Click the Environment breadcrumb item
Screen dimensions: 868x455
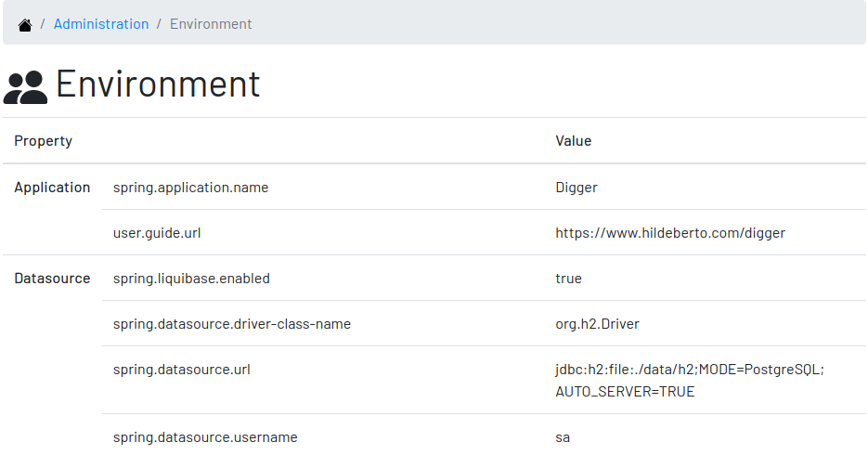pos(211,24)
